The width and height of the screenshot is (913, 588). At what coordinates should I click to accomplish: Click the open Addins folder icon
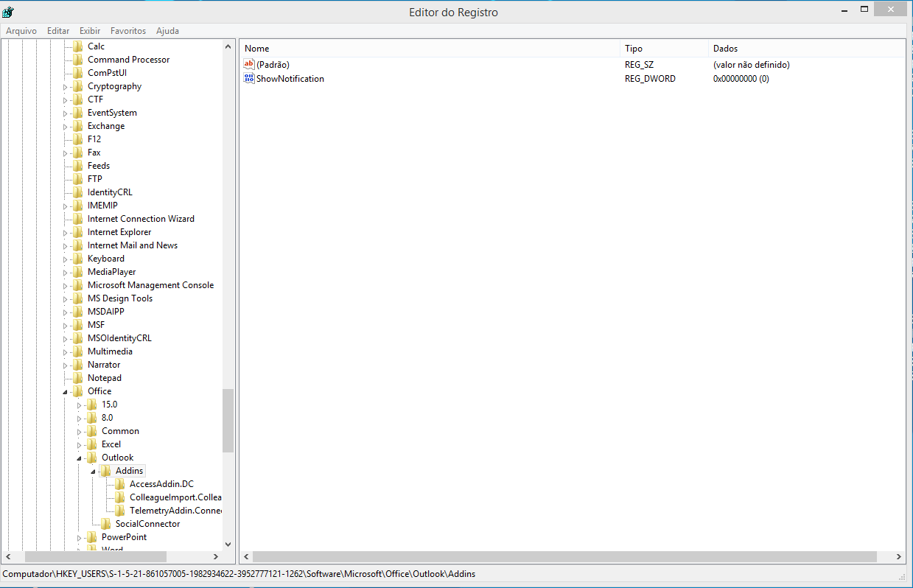point(105,471)
